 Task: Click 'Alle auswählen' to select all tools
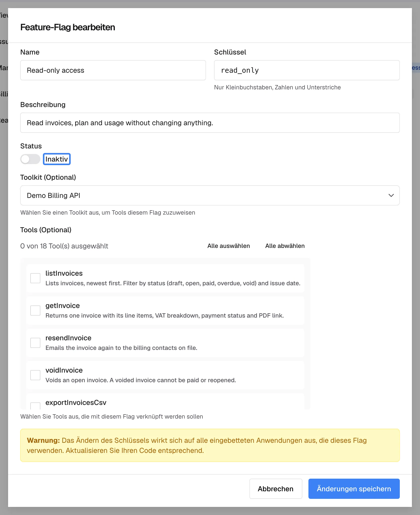point(229,246)
